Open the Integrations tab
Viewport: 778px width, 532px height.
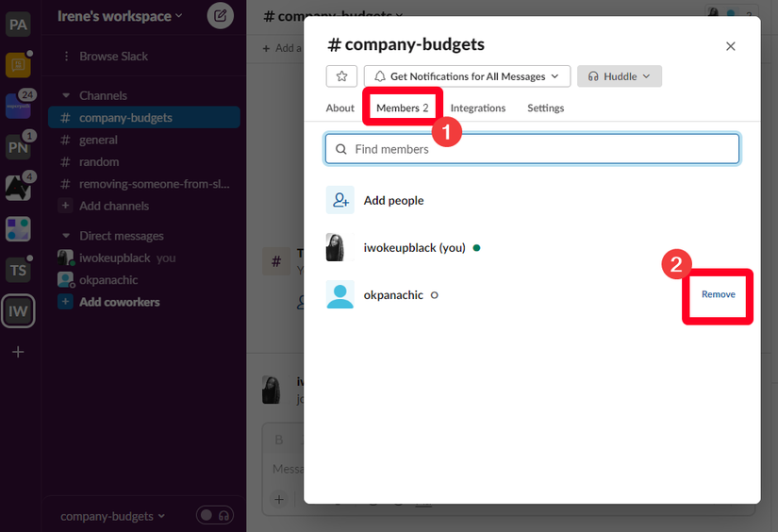[478, 108]
